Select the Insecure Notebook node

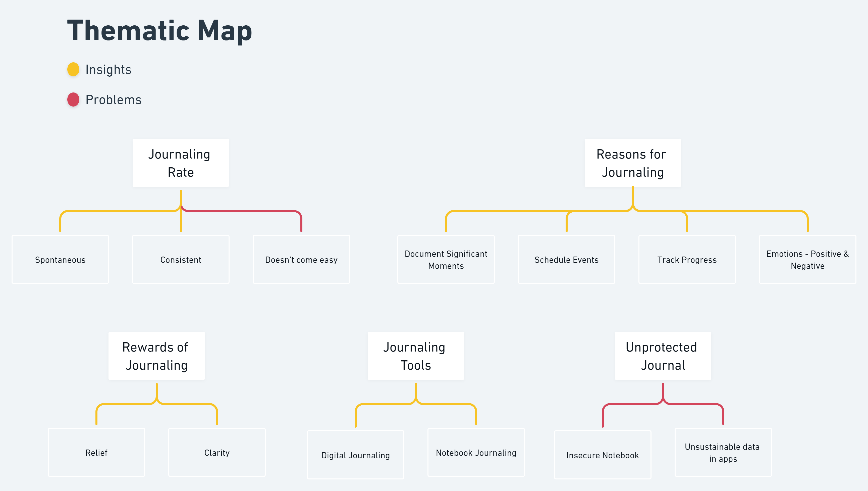point(603,455)
